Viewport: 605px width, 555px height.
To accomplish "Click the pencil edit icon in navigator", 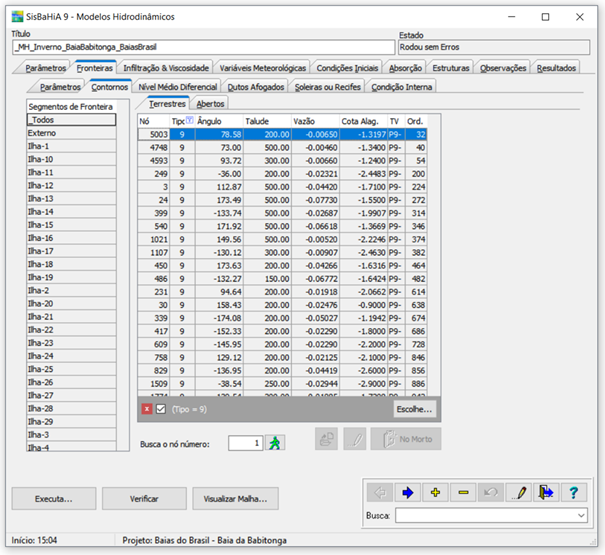I will 519,492.
